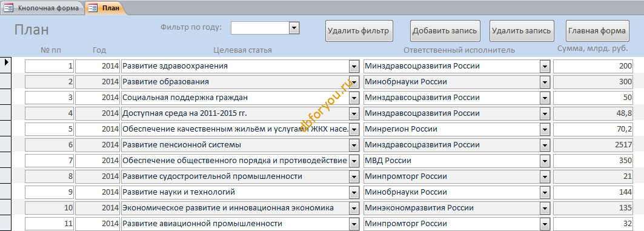The image size is (644, 231).
Task: Click the sum field with value 300
Action: (x=594, y=82)
